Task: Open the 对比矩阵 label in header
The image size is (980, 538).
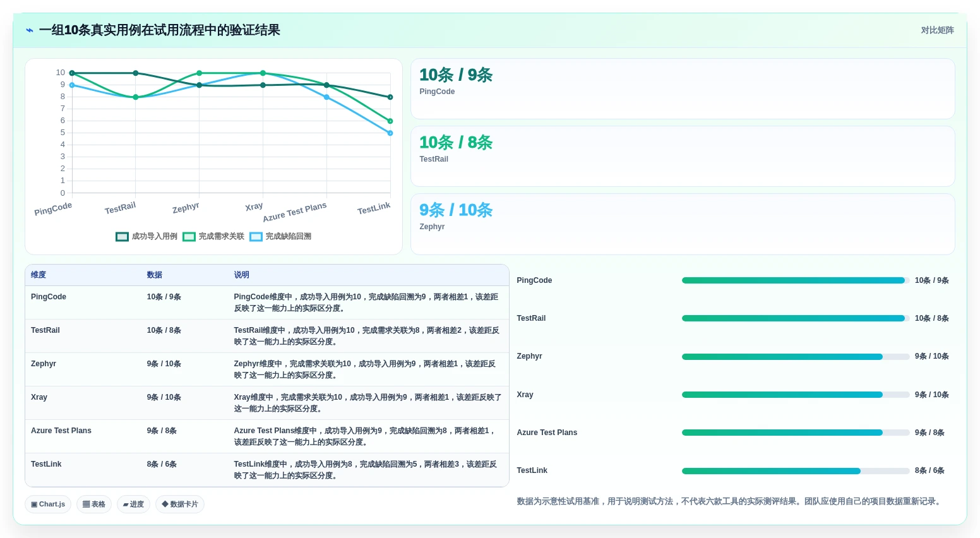Action: tap(937, 30)
